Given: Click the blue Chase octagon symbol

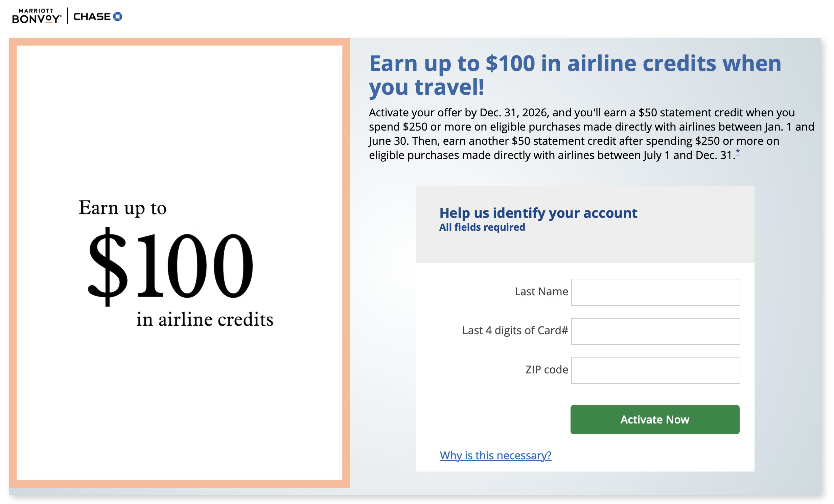Looking at the screenshot, I should (x=117, y=17).
